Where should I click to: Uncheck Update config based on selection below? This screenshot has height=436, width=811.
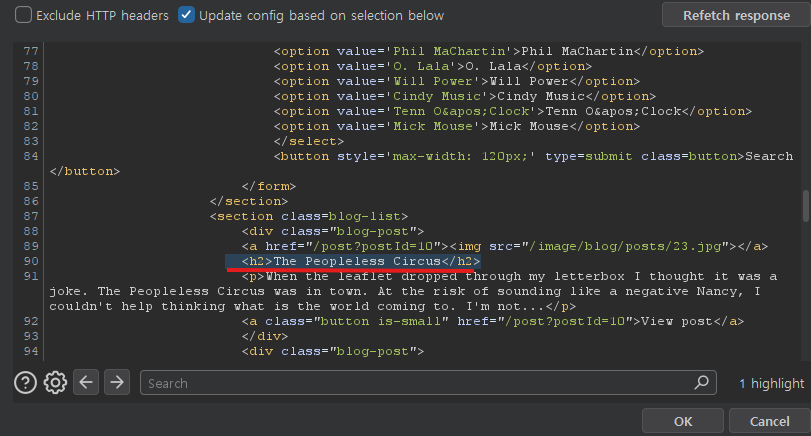pyautogui.click(x=186, y=15)
